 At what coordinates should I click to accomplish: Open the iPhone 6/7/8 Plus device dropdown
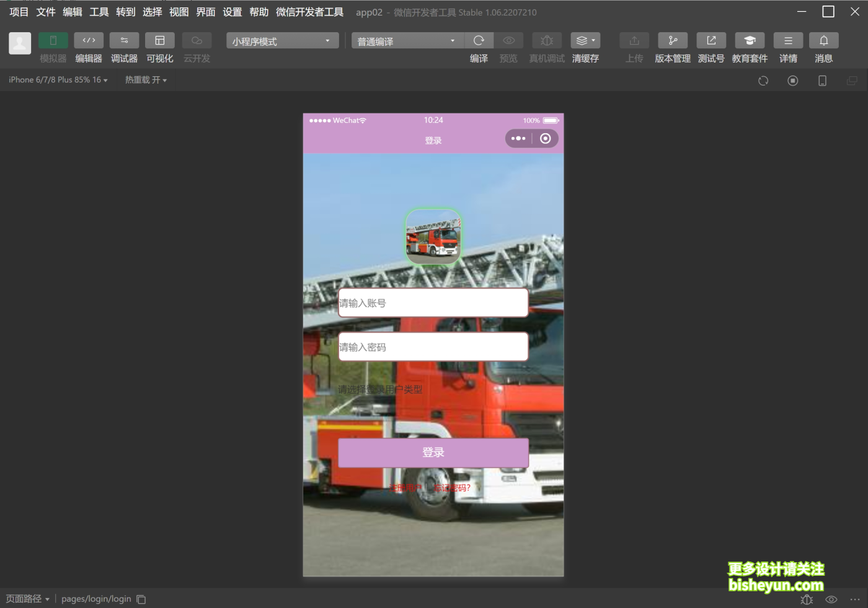[x=58, y=80]
